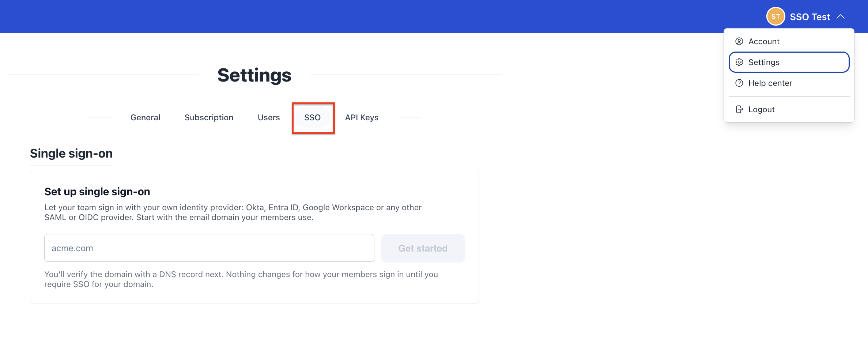
Task: Switch to the General tab
Action: point(145,117)
